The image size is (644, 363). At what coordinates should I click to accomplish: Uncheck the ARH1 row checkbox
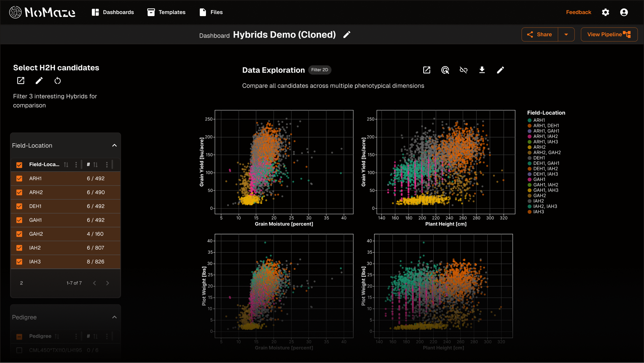[x=19, y=178]
